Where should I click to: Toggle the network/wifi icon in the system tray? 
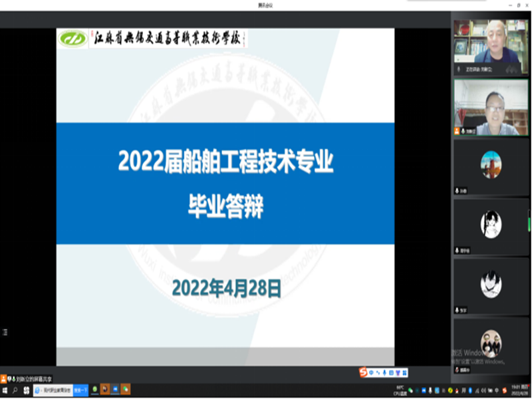[477, 390]
